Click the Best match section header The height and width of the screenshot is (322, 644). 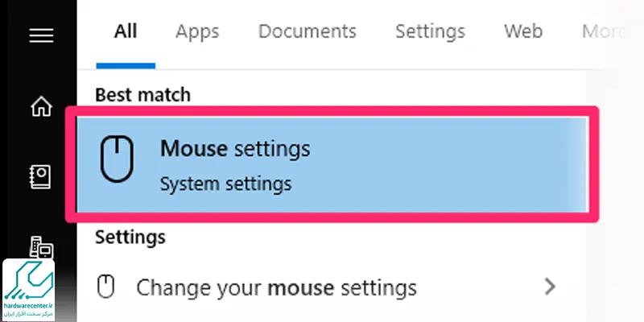click(143, 95)
